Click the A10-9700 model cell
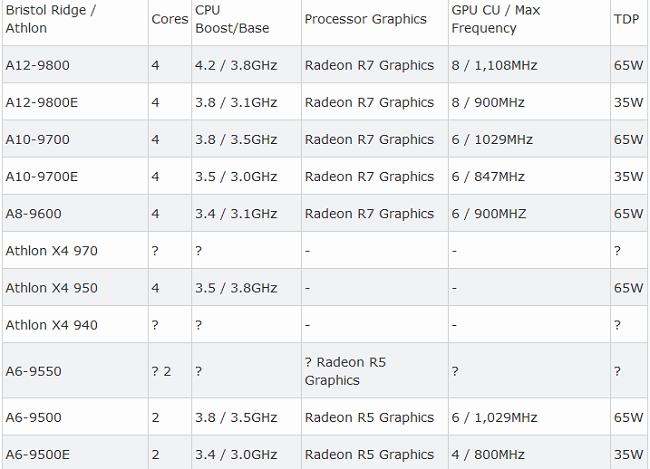This screenshot has height=469, width=650. [x=37, y=139]
